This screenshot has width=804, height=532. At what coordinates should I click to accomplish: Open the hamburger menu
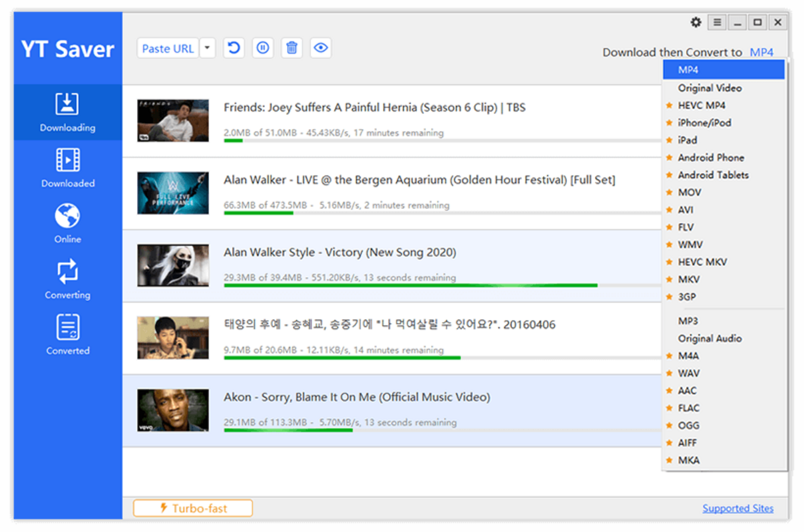717,22
